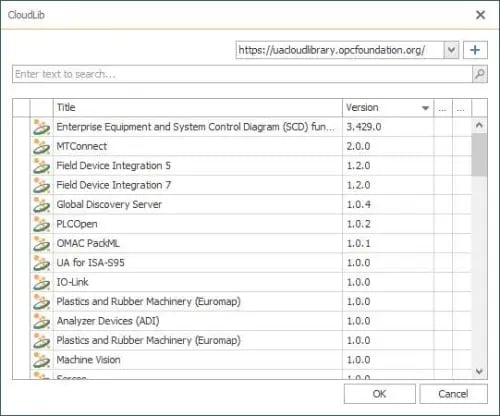Confirm with the OK button

pyautogui.click(x=380, y=394)
